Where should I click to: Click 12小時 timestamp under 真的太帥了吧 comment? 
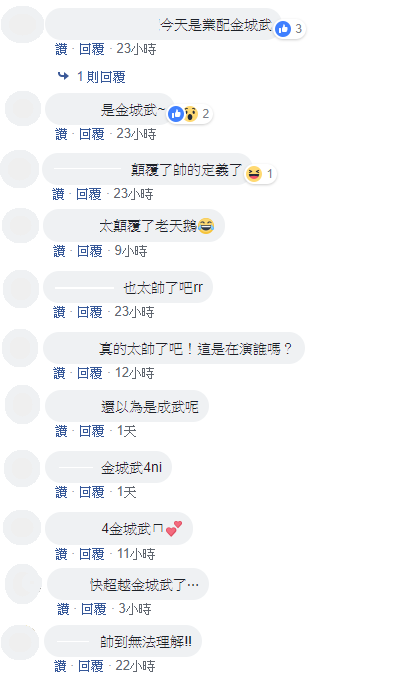[134, 373]
